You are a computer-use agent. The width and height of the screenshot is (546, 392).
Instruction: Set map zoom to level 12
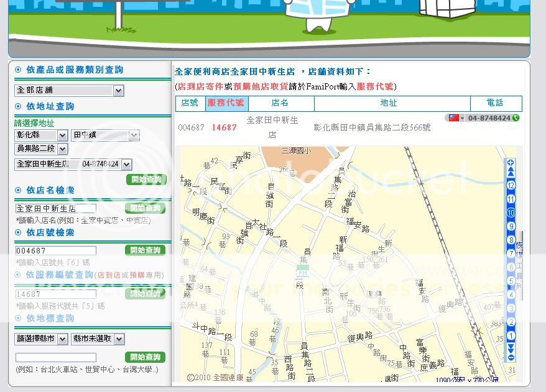click(511, 185)
